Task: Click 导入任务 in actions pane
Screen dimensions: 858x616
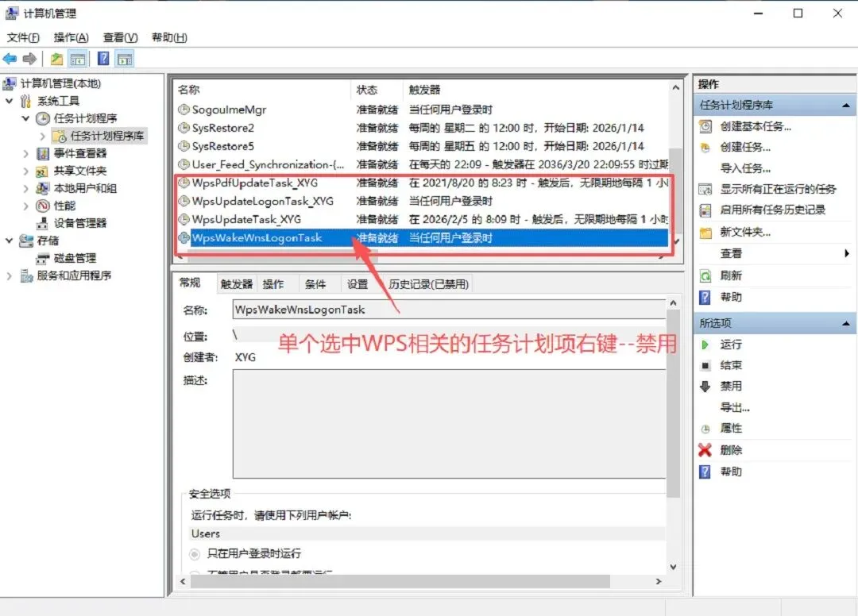Action: [x=744, y=168]
